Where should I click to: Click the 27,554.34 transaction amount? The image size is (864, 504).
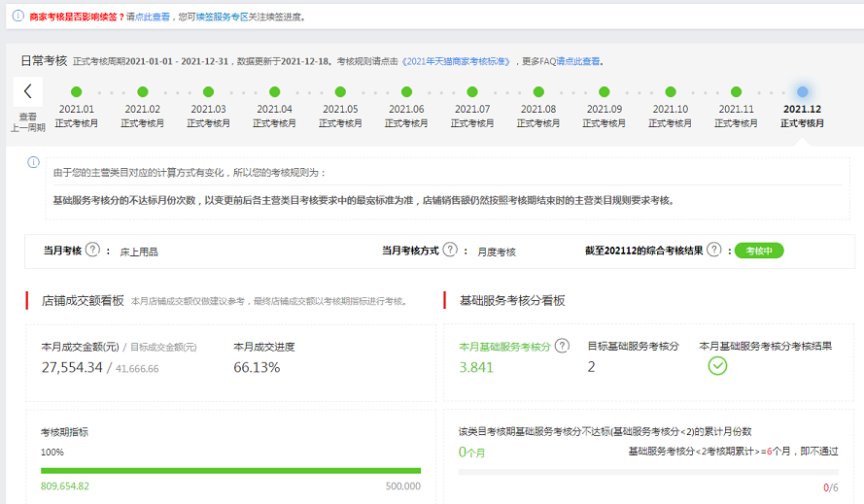tap(72, 367)
